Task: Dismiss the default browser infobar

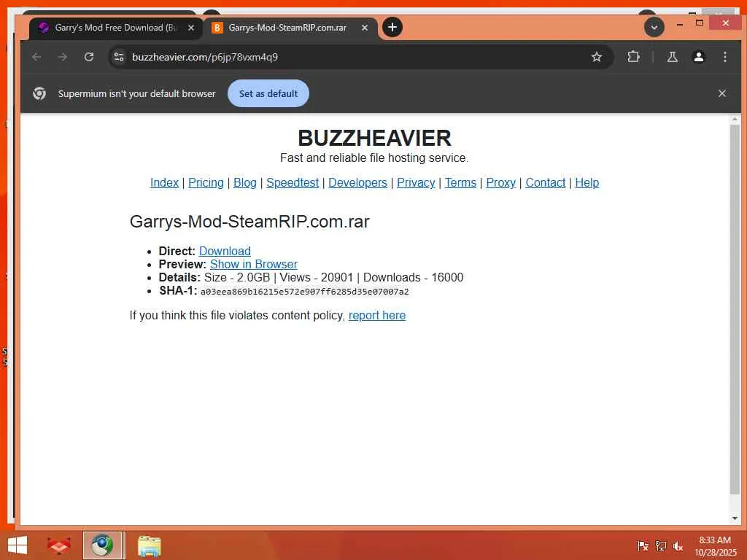Action: (721, 93)
